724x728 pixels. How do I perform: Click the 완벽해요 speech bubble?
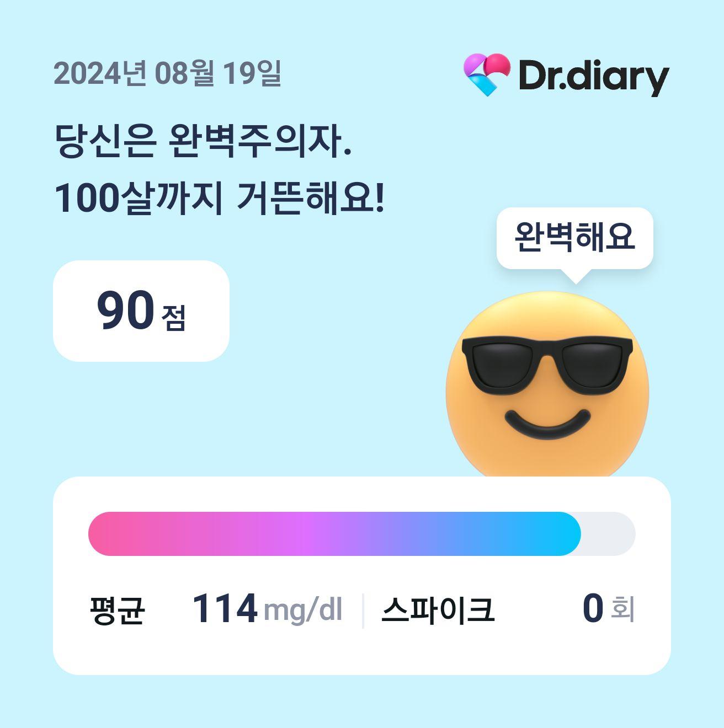[x=575, y=238]
